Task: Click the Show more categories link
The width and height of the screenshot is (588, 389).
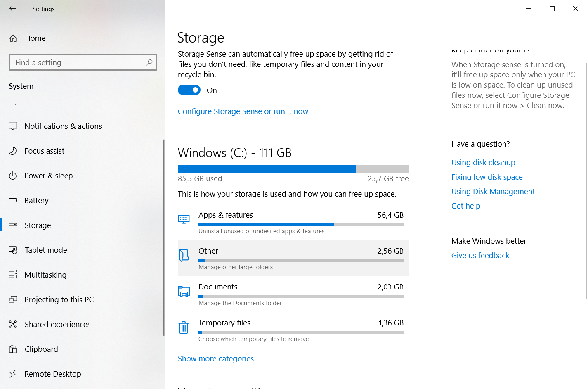Action: 216,359
